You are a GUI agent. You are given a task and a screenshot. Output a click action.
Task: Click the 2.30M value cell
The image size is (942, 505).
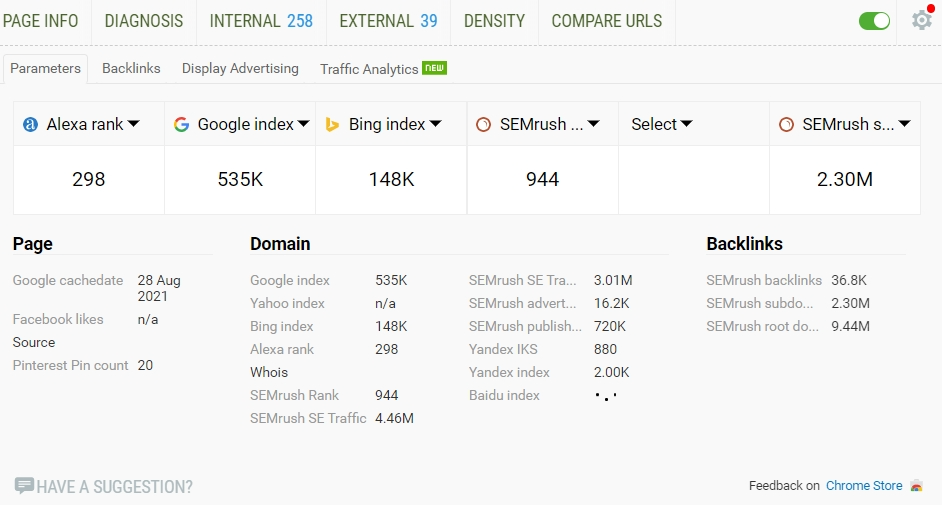[x=845, y=180]
